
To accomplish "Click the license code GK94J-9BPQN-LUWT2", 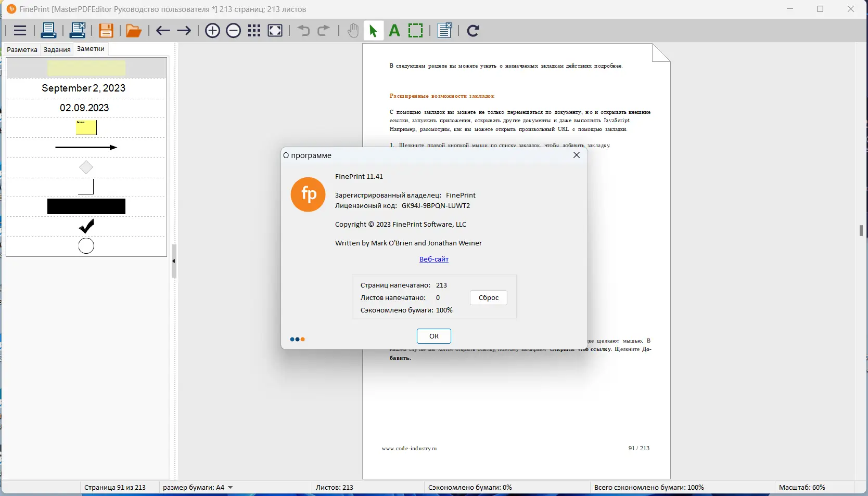I will coord(436,205).
